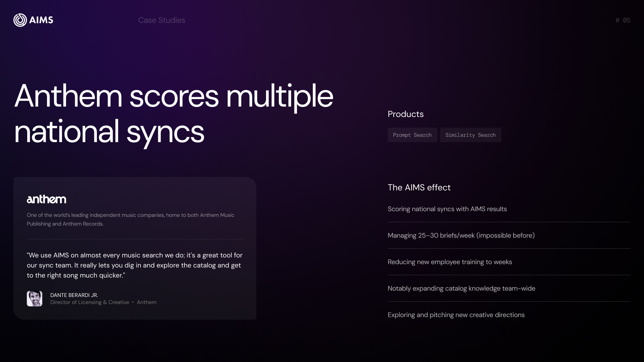The height and width of the screenshot is (362, 644).
Task: Select 'Notably expanding catalog knowledge team-wide'
Action: pos(462,288)
